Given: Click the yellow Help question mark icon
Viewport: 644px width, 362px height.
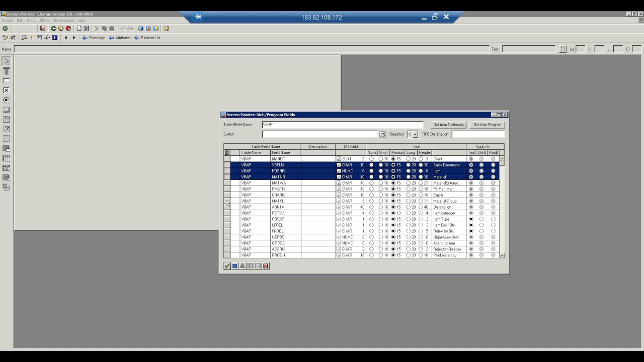Looking at the screenshot, I should pyautogui.click(x=167, y=29).
